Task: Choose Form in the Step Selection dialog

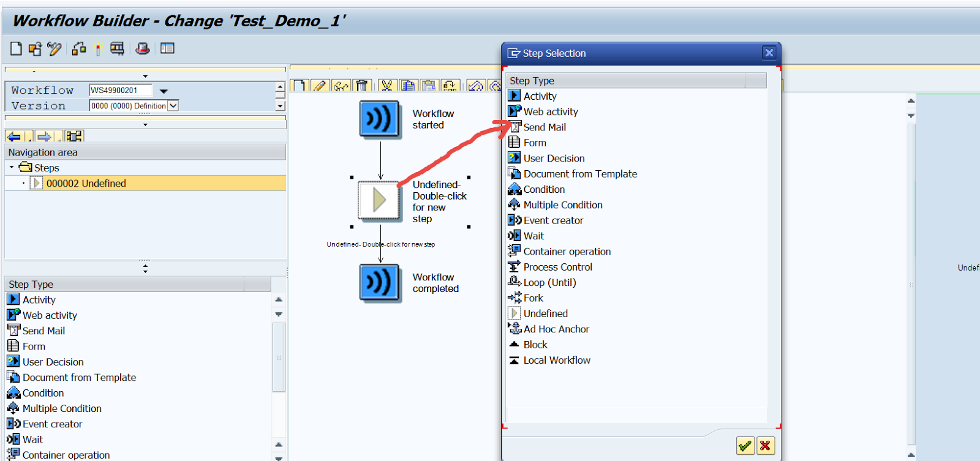Action: pyautogui.click(x=535, y=143)
